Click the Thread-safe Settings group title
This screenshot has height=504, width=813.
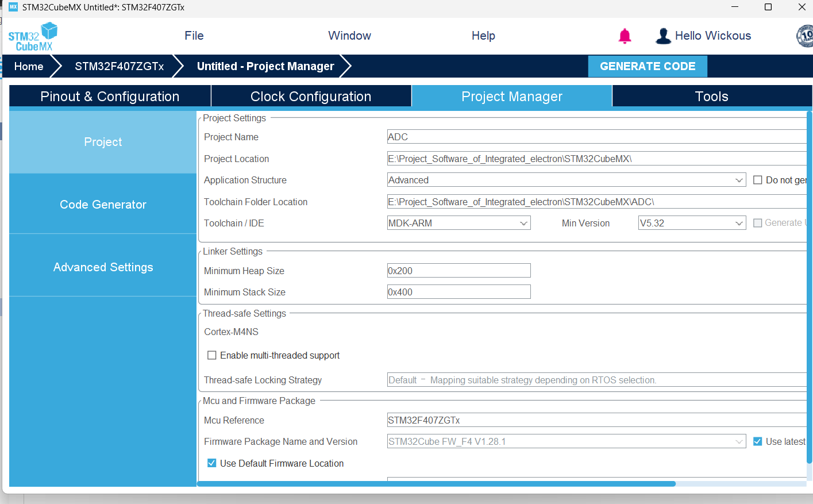coord(244,313)
